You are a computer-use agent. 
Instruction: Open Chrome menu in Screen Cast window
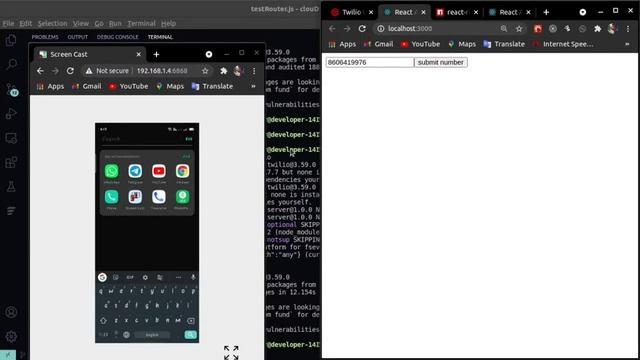(254, 71)
